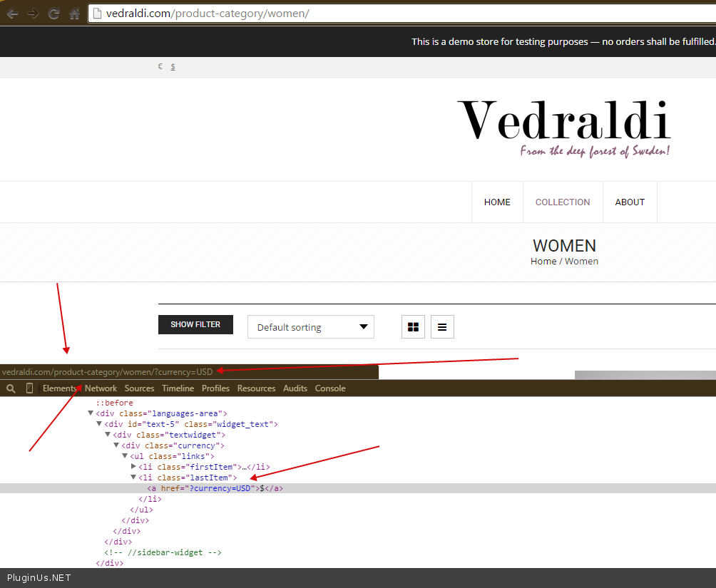
Task: Collapse the textwidget div node
Action: [x=108, y=435]
